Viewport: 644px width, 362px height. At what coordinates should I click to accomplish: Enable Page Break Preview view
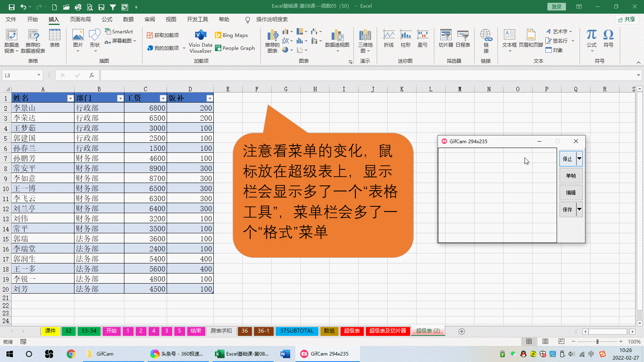(x=561, y=341)
